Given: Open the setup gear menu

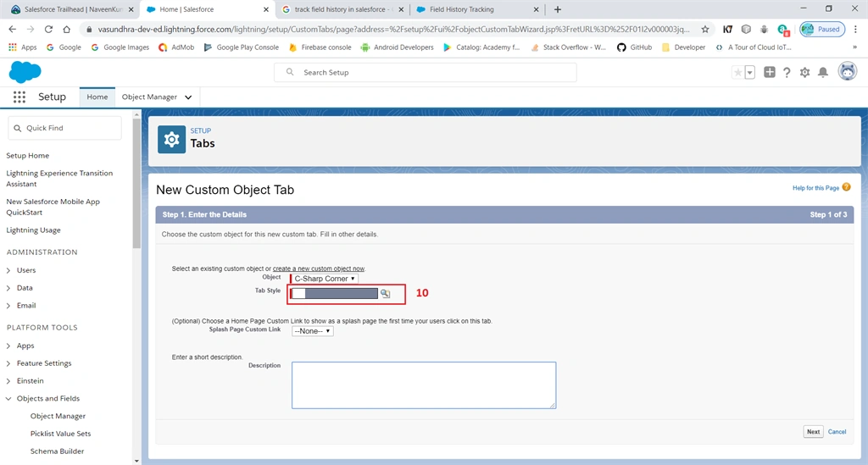Looking at the screenshot, I should pyautogui.click(x=805, y=73).
